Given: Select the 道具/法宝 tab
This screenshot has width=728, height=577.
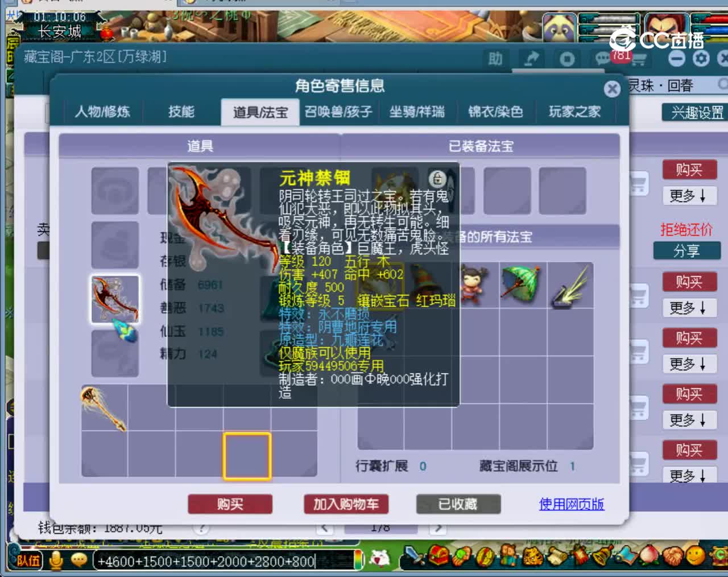Looking at the screenshot, I should 260,112.
